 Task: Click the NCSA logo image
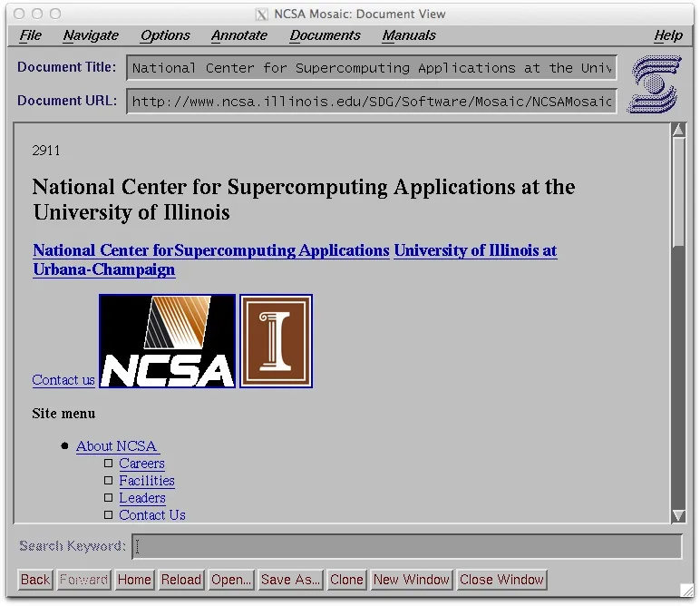coord(167,341)
